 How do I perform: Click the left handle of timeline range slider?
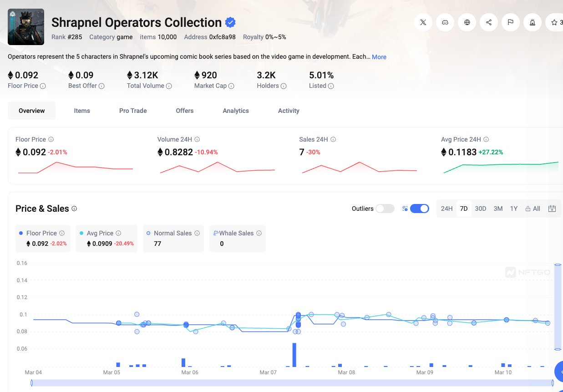click(31, 383)
